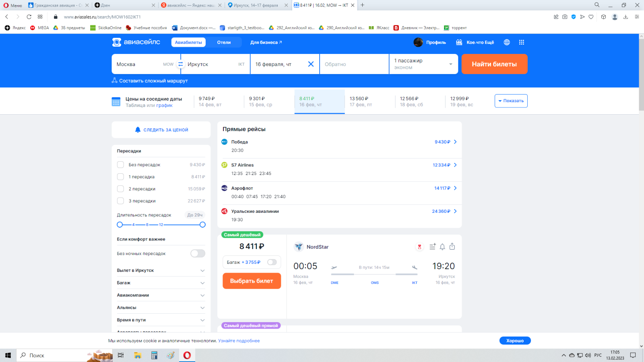The width and height of the screenshot is (644, 362).
Task: Click the Aviasales logo icon
Action: [116, 42]
